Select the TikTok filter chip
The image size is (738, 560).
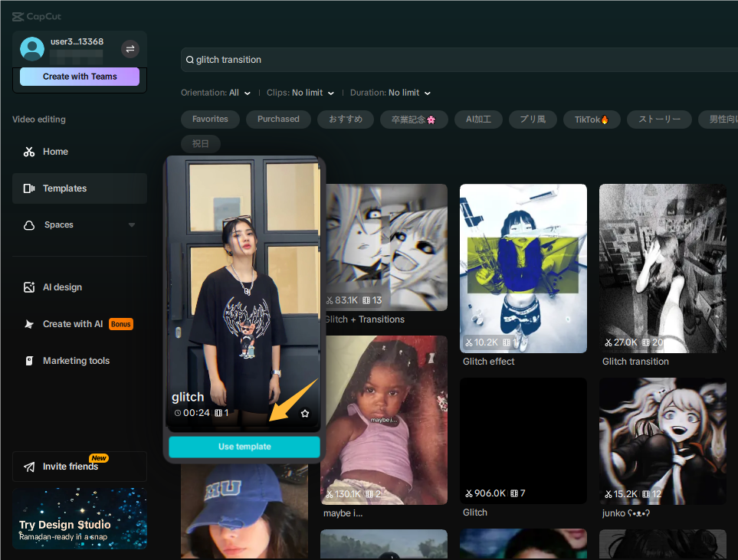coord(592,119)
